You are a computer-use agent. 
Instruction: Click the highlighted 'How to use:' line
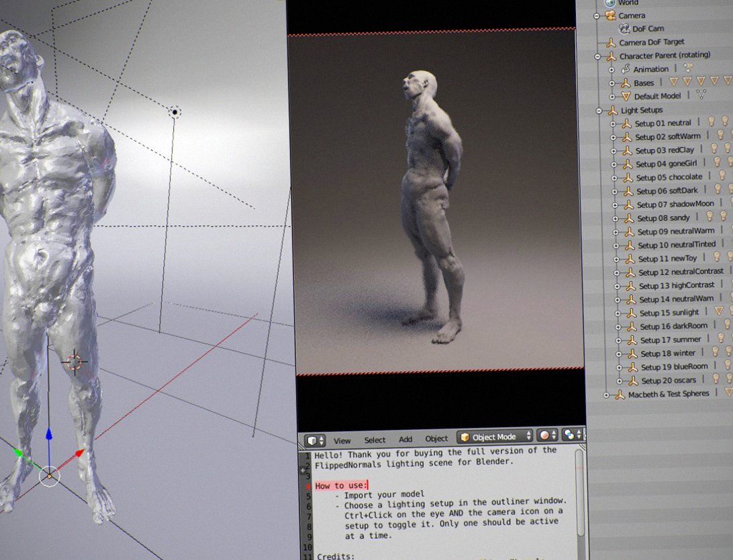[x=341, y=486]
